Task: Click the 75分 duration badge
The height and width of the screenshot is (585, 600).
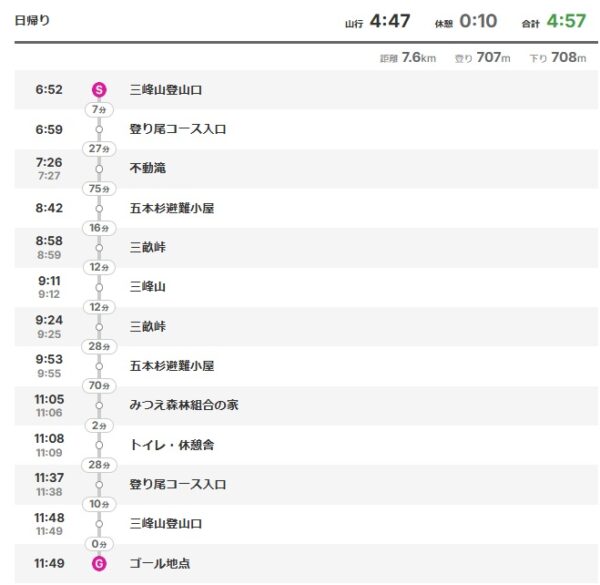Action: tap(98, 188)
